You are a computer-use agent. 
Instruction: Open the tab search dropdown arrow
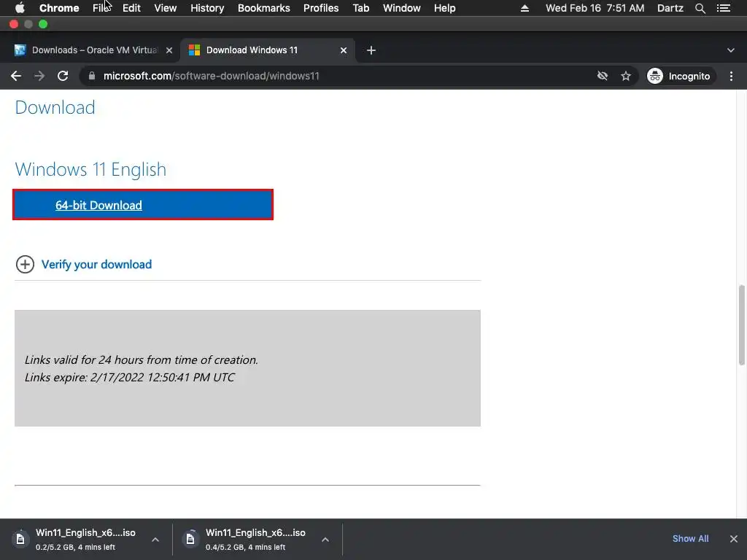(x=731, y=50)
